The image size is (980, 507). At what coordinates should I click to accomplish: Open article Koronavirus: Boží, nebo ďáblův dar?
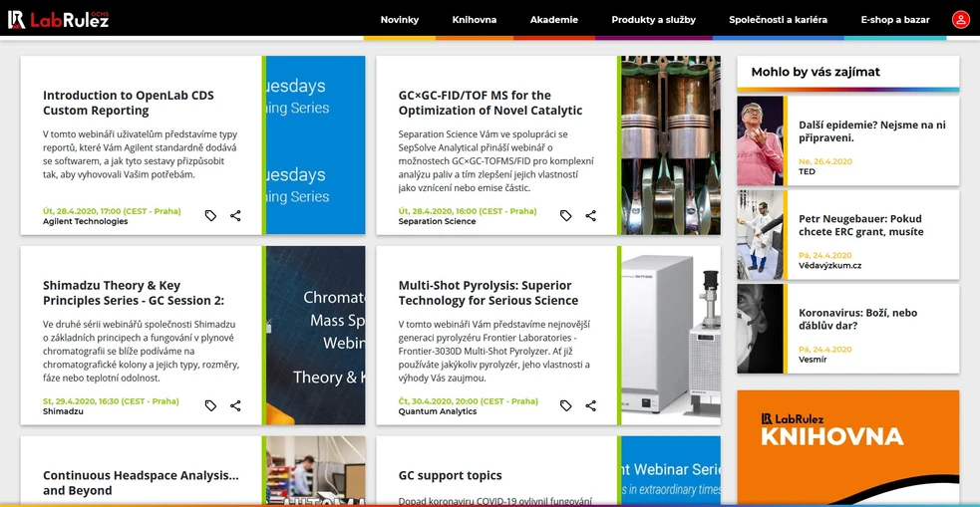858,319
